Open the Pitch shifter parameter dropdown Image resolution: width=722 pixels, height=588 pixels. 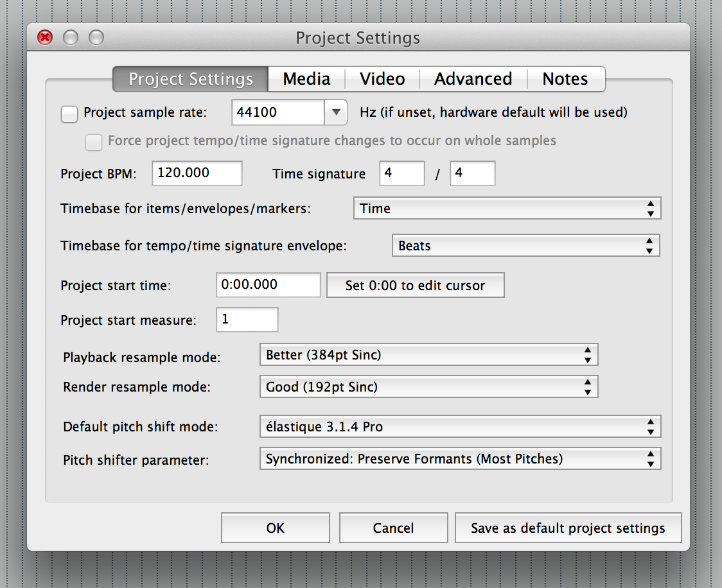[x=460, y=459]
